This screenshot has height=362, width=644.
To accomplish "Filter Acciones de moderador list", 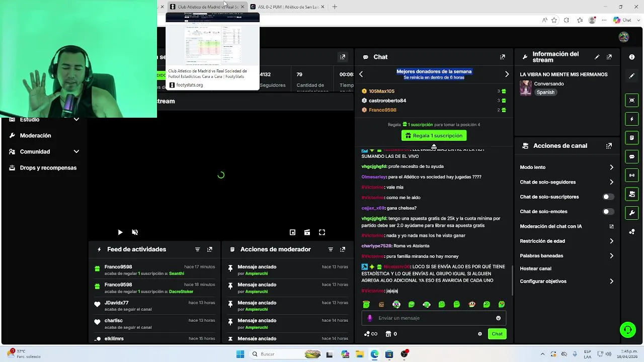I will [x=331, y=249].
